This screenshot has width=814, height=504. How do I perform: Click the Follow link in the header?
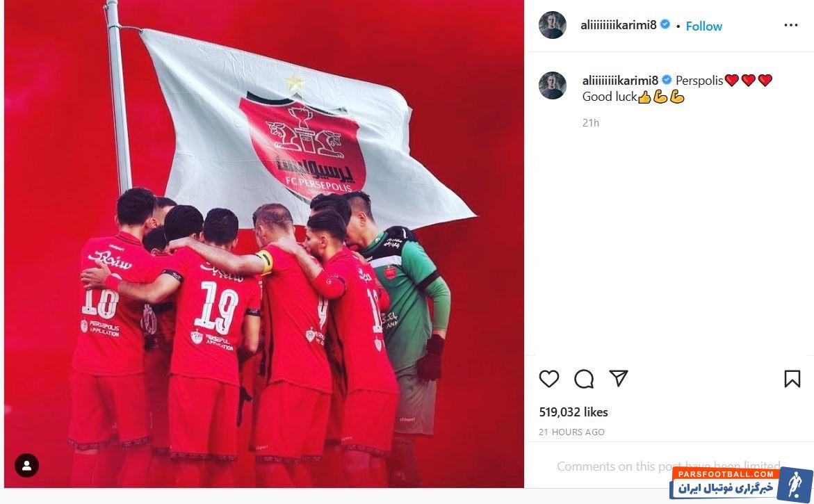tap(704, 26)
